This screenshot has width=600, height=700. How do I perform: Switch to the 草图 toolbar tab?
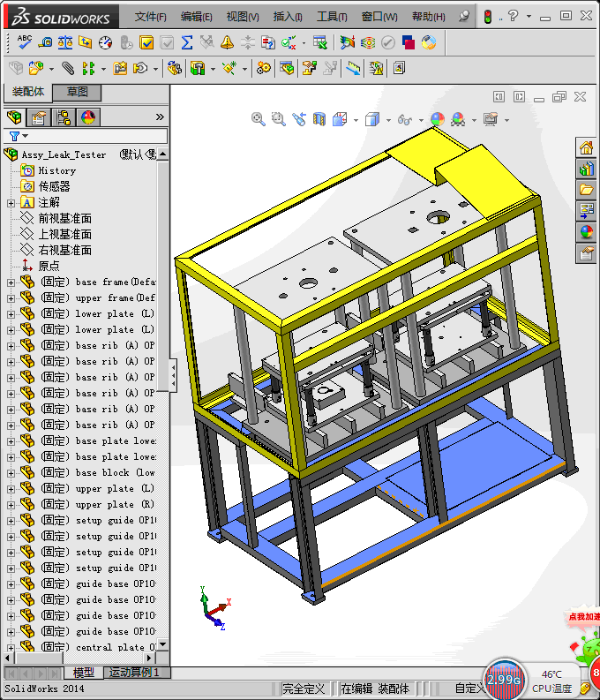click(x=77, y=92)
